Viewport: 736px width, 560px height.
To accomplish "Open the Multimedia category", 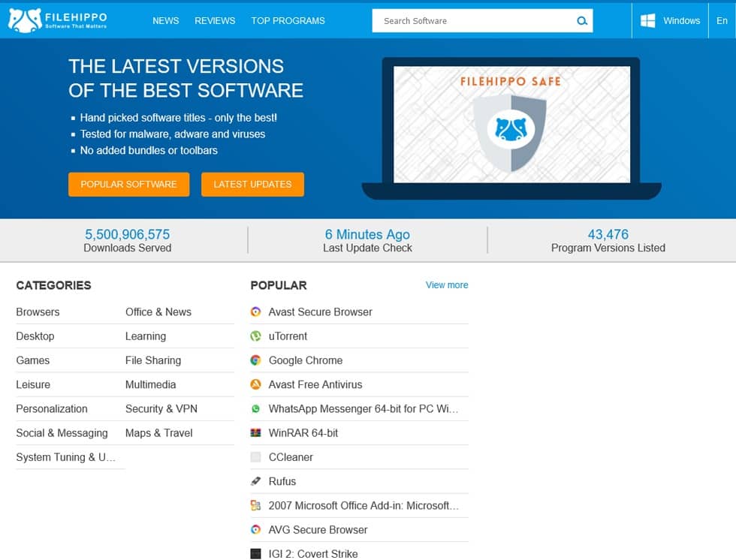I will pos(151,384).
